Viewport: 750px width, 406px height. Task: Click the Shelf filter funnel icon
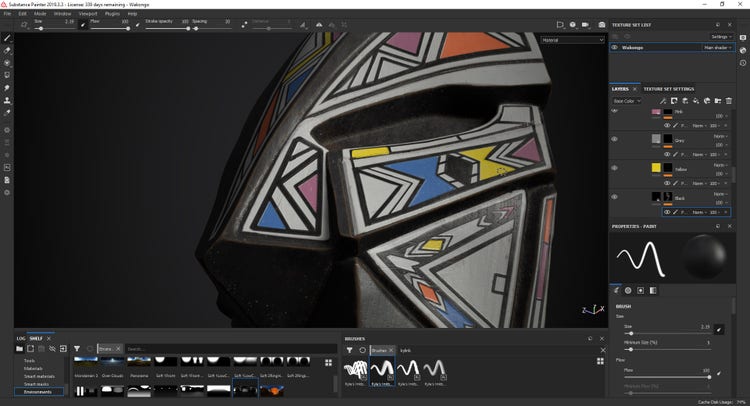[x=77, y=349]
